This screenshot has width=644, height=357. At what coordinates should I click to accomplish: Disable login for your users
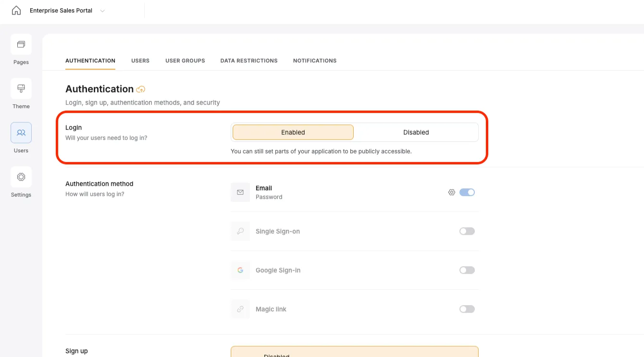pyautogui.click(x=416, y=132)
